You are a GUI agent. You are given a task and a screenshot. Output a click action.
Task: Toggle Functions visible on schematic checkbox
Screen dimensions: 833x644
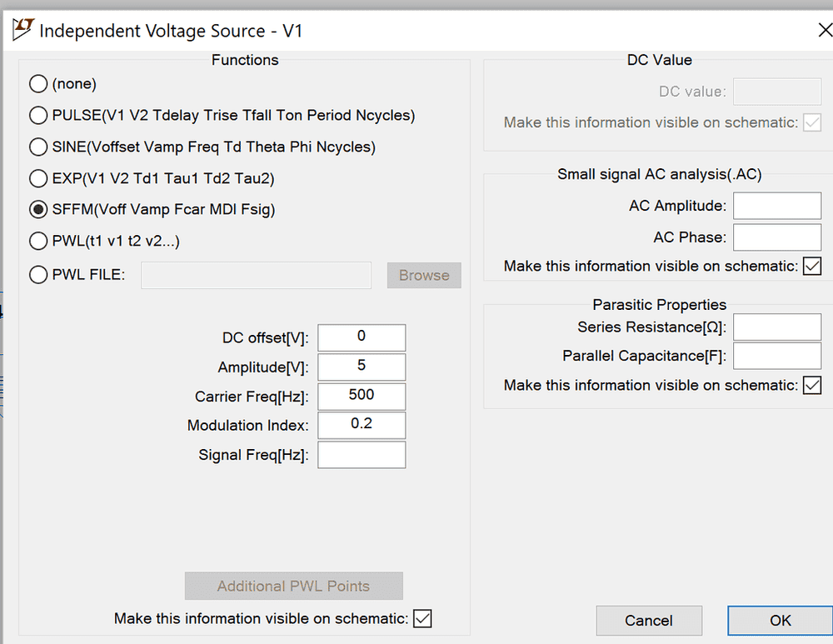[422, 618]
